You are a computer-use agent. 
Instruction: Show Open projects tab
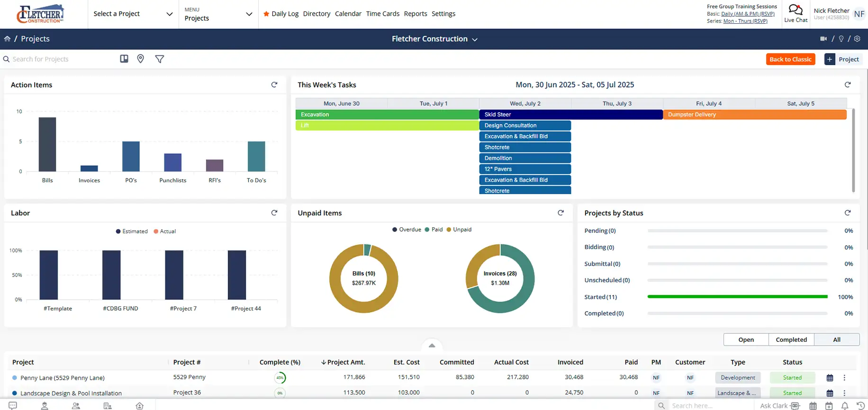[x=746, y=339]
